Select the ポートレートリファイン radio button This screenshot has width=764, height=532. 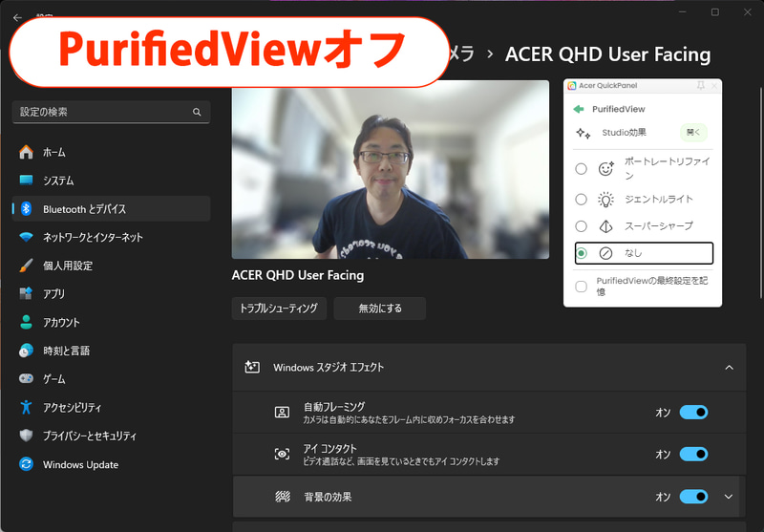click(581, 168)
